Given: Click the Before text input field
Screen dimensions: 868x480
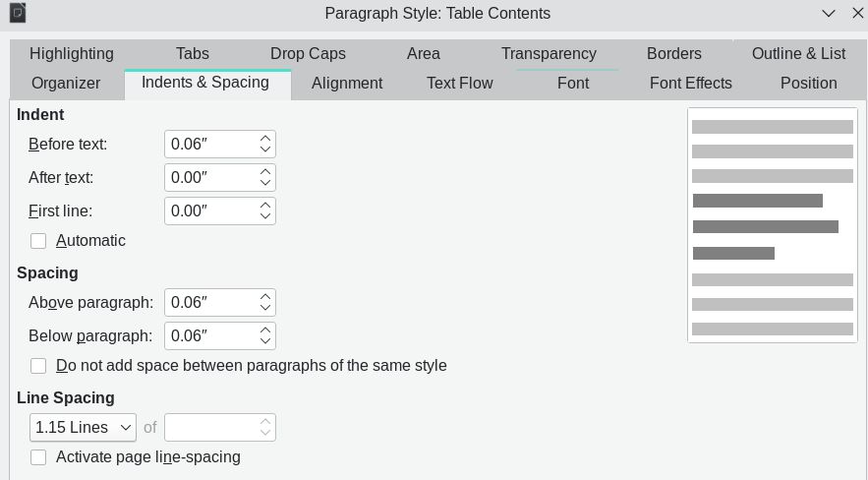Looking at the screenshot, I should (211, 144).
